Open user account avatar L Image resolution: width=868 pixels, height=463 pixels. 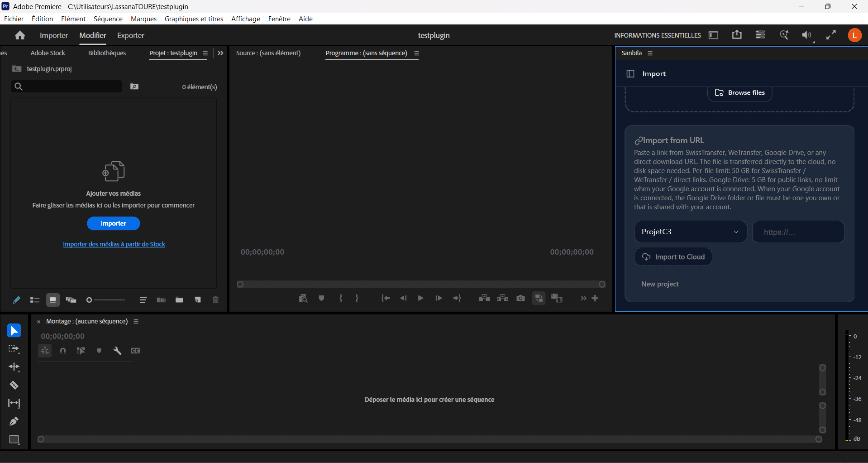click(x=854, y=35)
